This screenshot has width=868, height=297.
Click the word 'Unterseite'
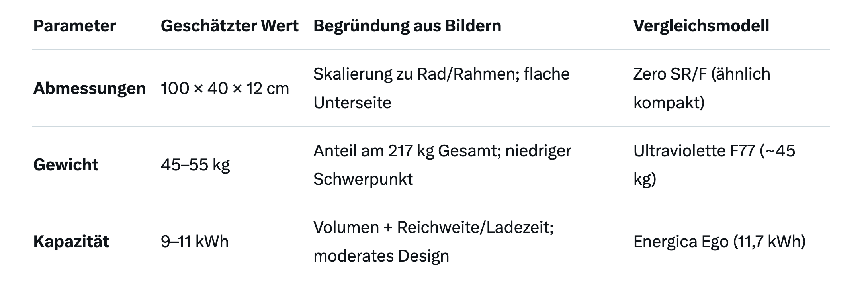click(352, 103)
